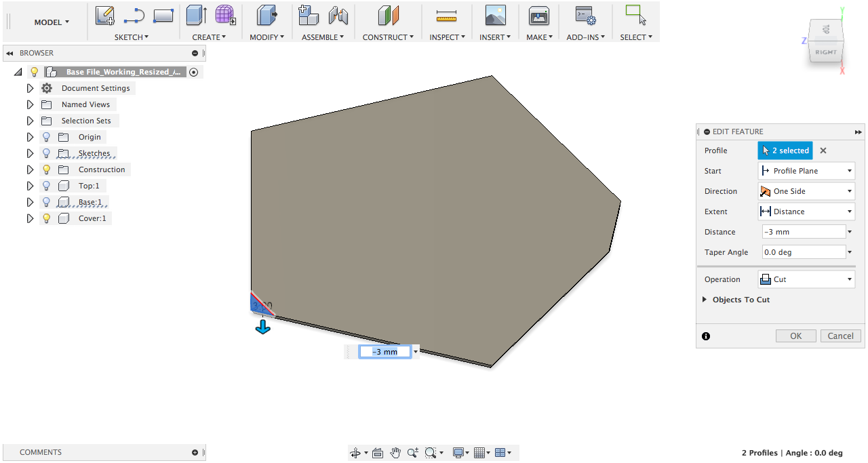Click the Orbit navigation icon
This screenshot has width=868, height=463.
point(355,453)
